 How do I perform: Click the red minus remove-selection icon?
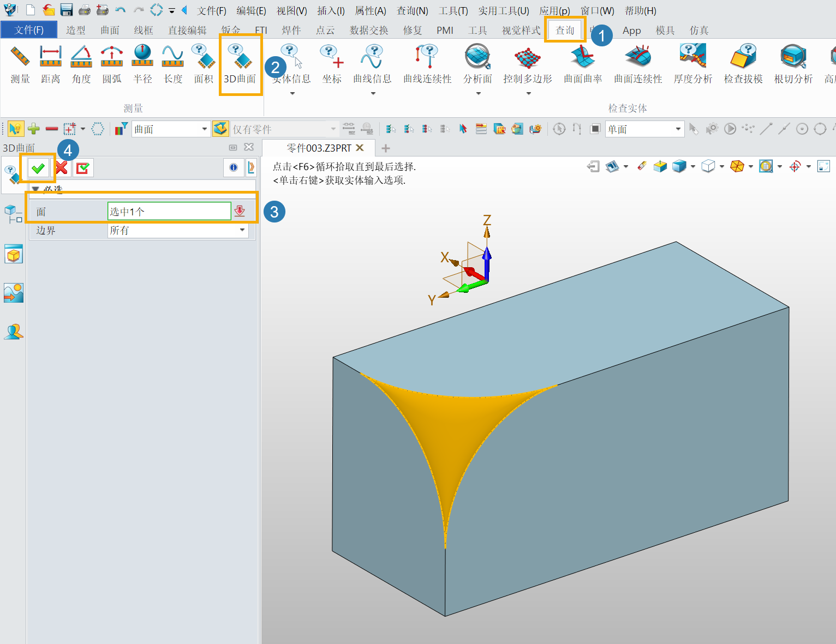52,129
